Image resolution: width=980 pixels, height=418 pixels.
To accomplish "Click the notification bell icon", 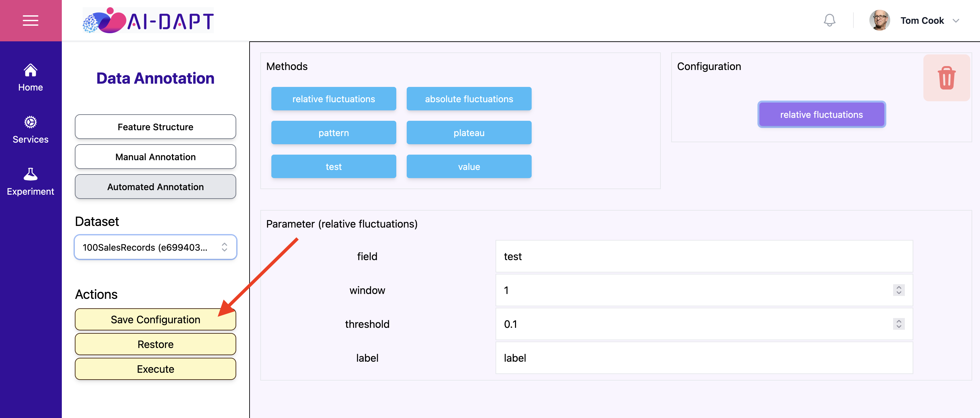I will coord(829,20).
